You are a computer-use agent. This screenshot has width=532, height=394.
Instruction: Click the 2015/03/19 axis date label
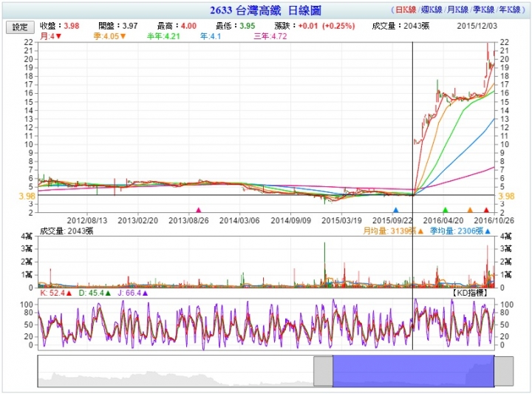tap(341, 220)
